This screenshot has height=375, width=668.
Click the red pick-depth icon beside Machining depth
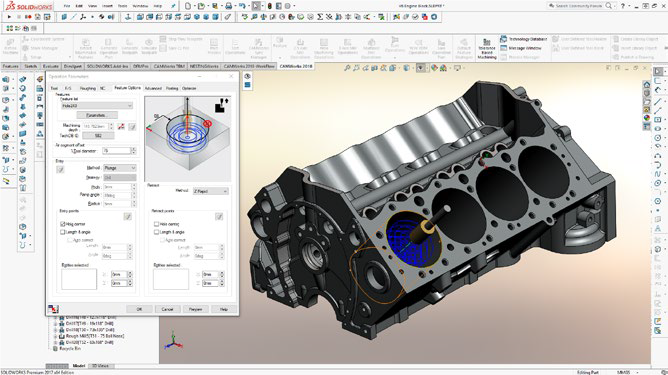(x=121, y=127)
